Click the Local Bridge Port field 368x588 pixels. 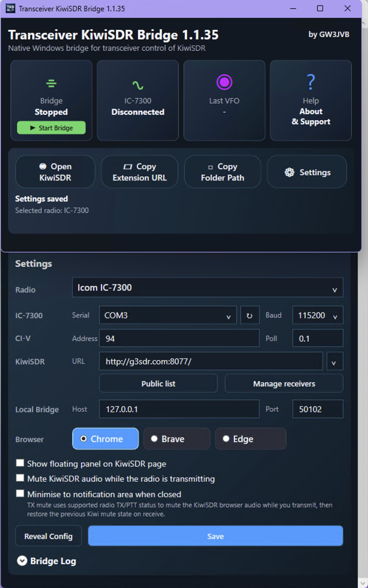(318, 409)
